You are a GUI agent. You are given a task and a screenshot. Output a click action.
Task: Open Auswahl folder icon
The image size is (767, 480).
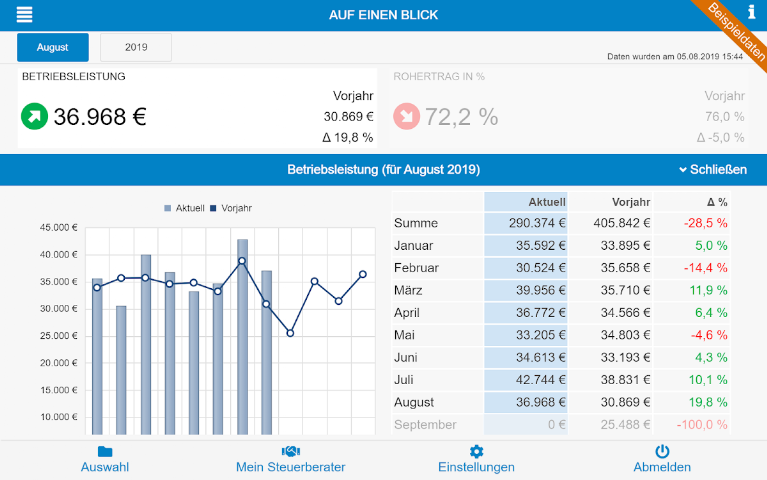click(x=105, y=452)
